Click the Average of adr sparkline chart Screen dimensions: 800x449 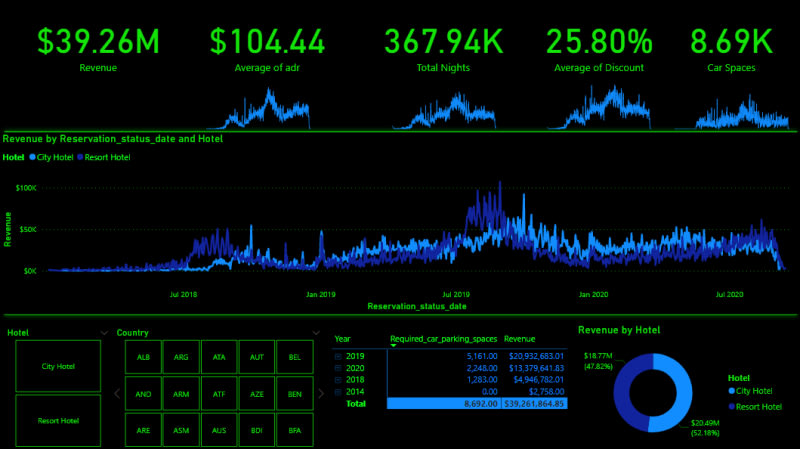tap(267, 108)
